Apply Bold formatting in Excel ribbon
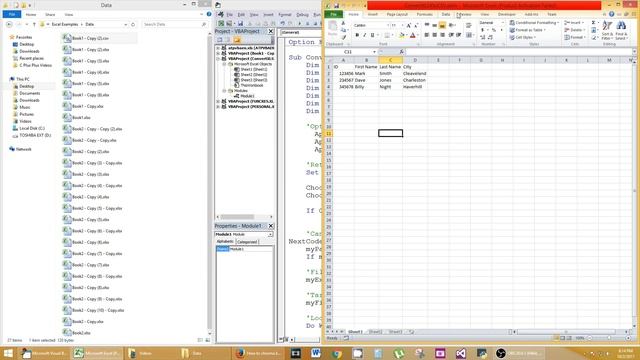The height and width of the screenshot is (360, 640). click(357, 36)
